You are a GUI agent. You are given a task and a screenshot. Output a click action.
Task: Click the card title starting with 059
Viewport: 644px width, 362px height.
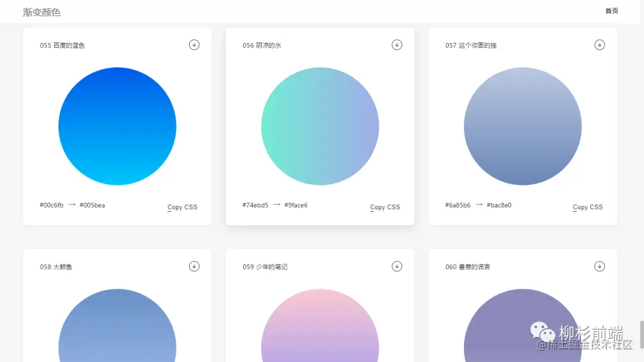[x=265, y=267]
